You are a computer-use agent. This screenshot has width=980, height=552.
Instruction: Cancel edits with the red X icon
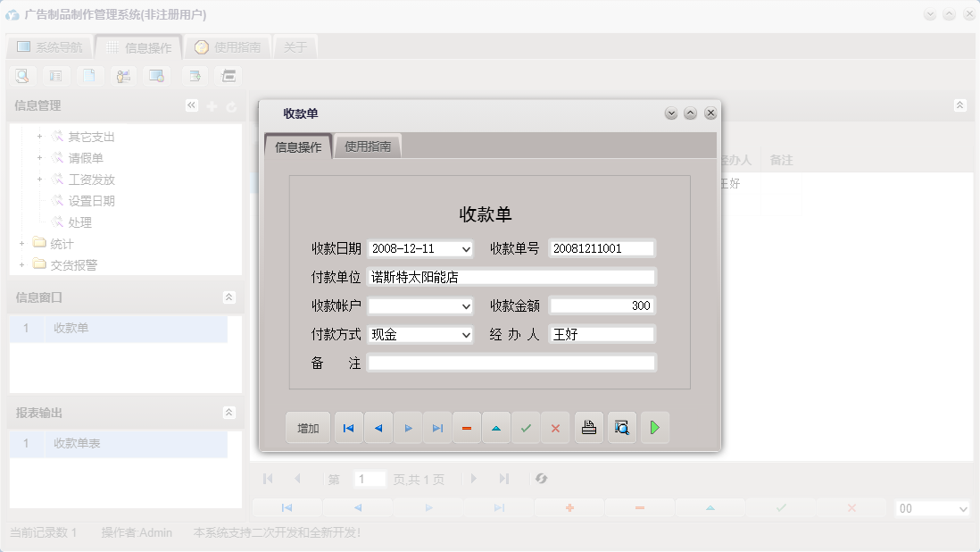[555, 427]
